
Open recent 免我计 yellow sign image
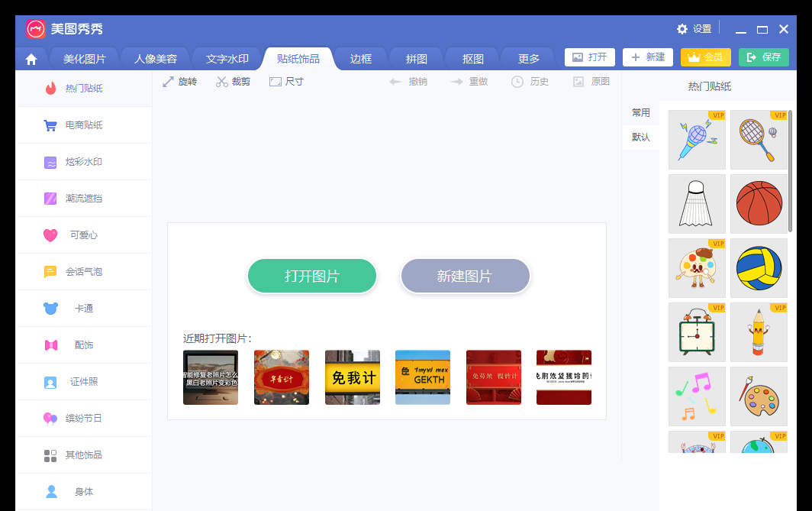352,377
